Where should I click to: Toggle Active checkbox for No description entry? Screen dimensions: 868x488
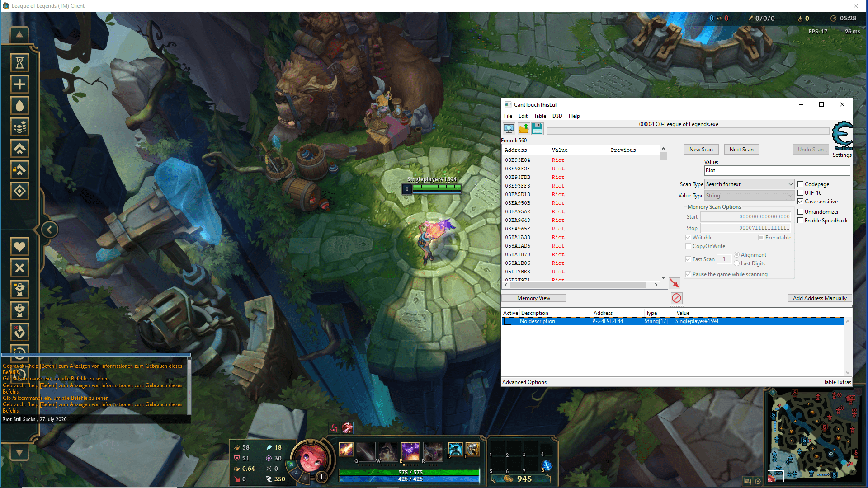[x=508, y=321]
